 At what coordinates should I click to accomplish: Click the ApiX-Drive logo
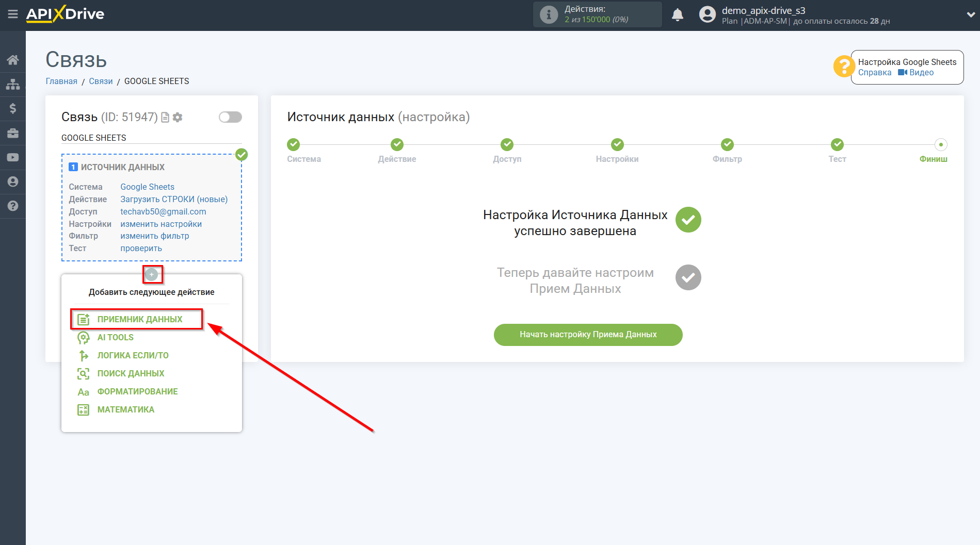coord(65,14)
